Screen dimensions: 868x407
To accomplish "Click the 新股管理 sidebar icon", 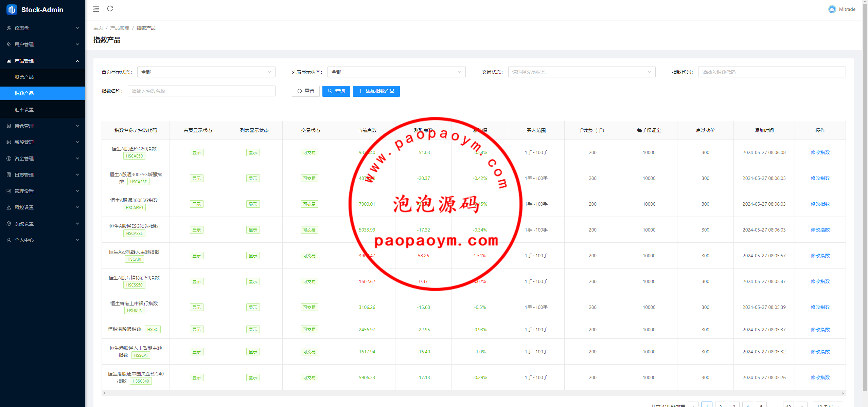I will 9,142.
